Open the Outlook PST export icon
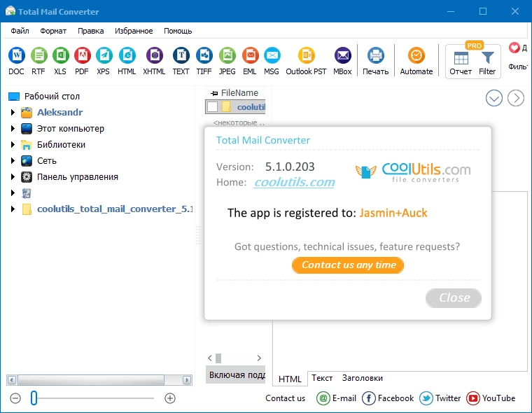Viewport: 532px width, 413px height. click(x=306, y=55)
